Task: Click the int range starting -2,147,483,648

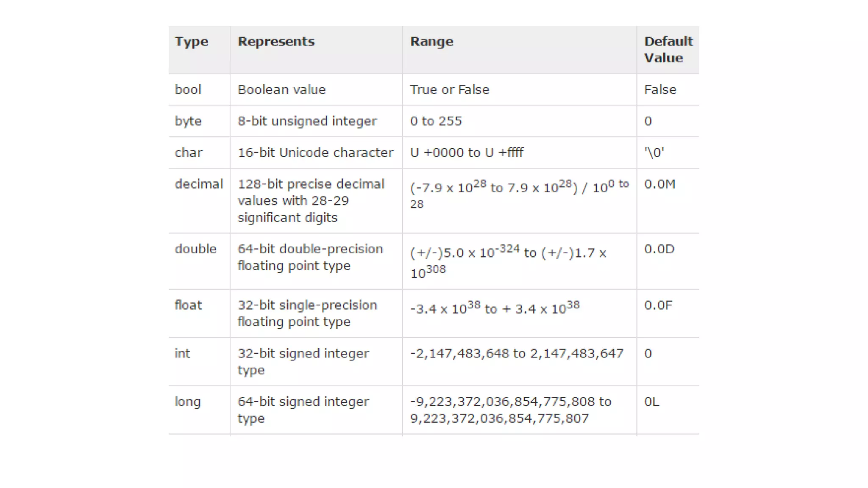Action: [x=517, y=353]
